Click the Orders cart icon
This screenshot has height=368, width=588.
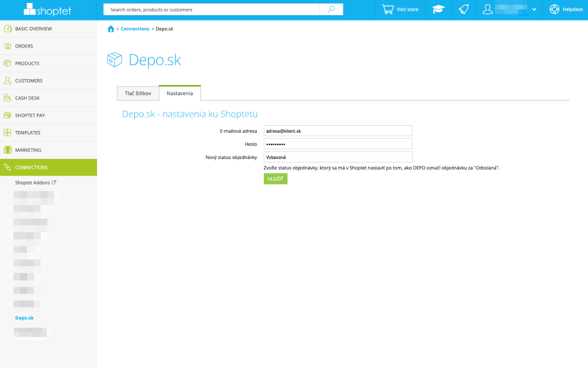click(x=7, y=46)
